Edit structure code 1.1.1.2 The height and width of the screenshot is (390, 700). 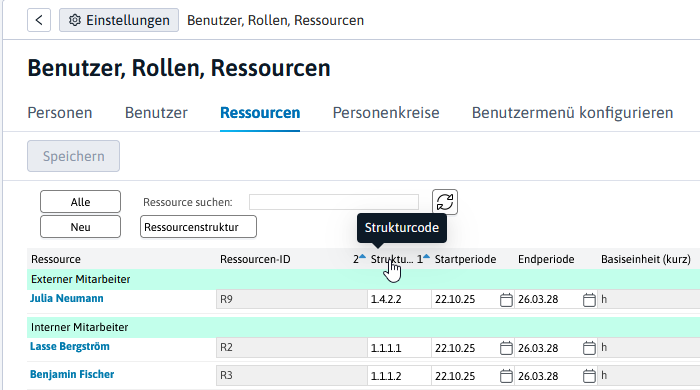[x=400, y=376]
